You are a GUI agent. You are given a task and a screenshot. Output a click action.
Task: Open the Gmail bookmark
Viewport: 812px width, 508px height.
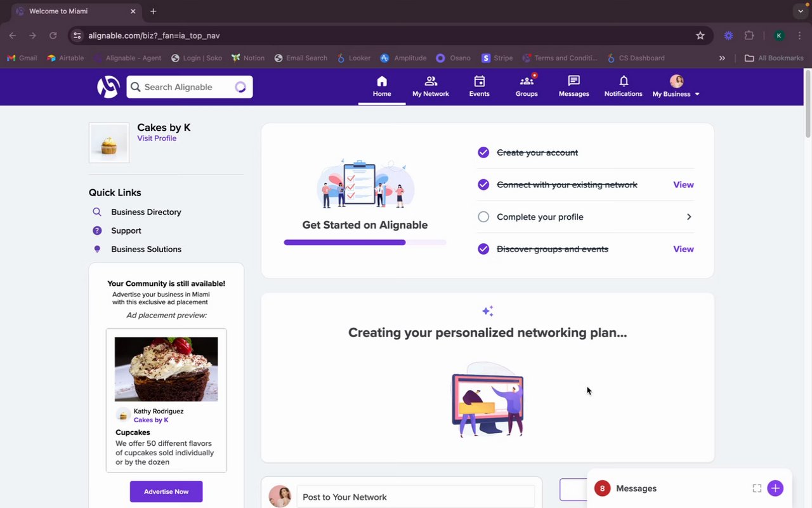click(22, 58)
